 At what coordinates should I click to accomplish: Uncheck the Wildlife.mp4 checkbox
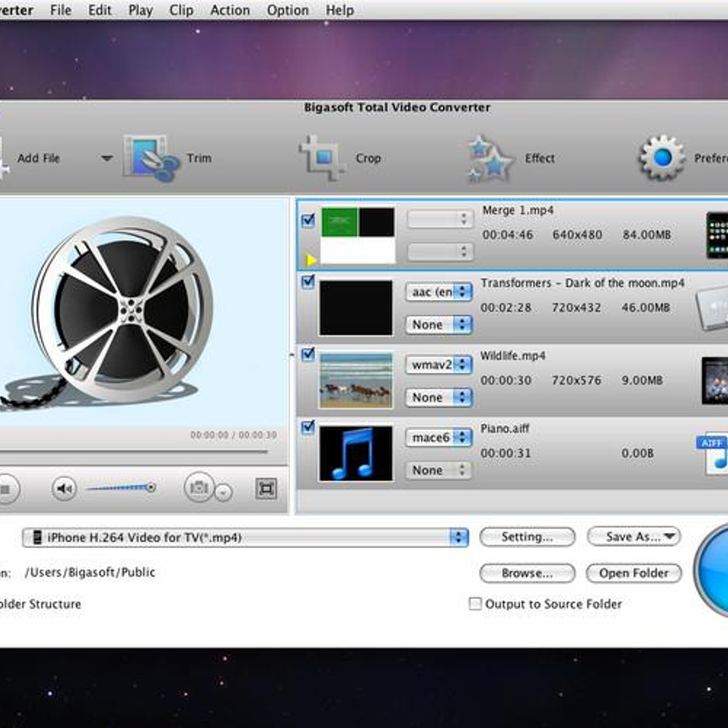coord(308,354)
